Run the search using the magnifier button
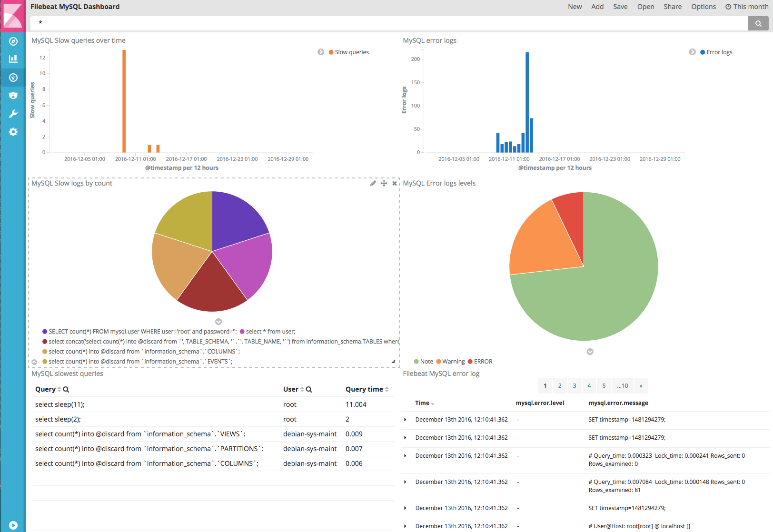773x532 pixels. coord(758,23)
